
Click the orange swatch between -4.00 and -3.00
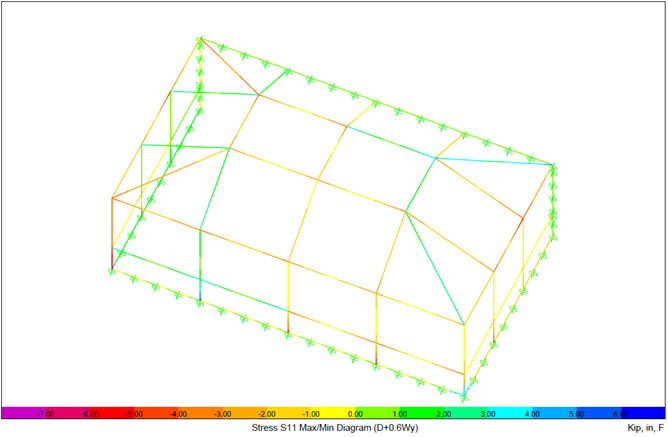(x=201, y=413)
